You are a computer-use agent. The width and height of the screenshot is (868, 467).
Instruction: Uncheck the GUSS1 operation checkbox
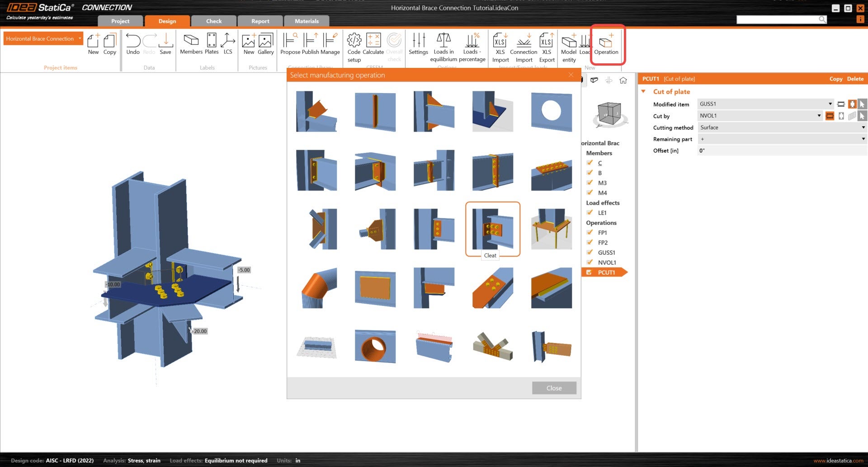tap(590, 252)
